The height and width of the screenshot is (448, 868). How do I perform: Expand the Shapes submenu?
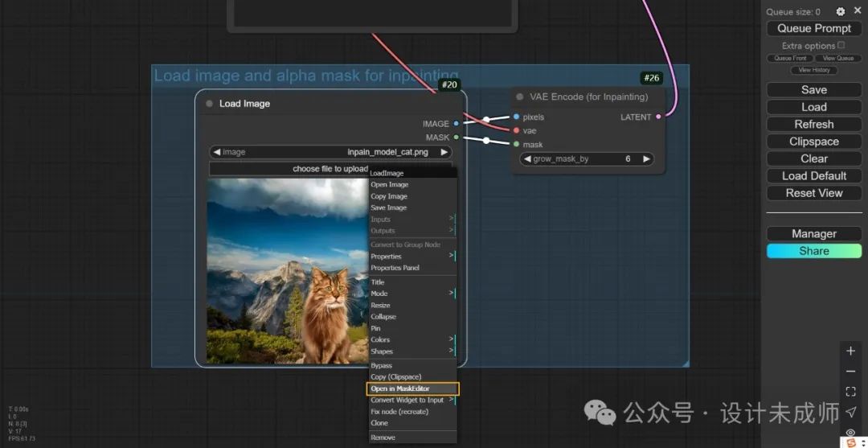click(412, 351)
